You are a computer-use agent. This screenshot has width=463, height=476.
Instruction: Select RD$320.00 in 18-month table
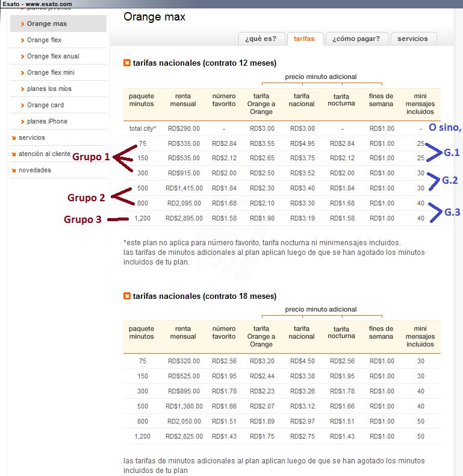click(184, 361)
